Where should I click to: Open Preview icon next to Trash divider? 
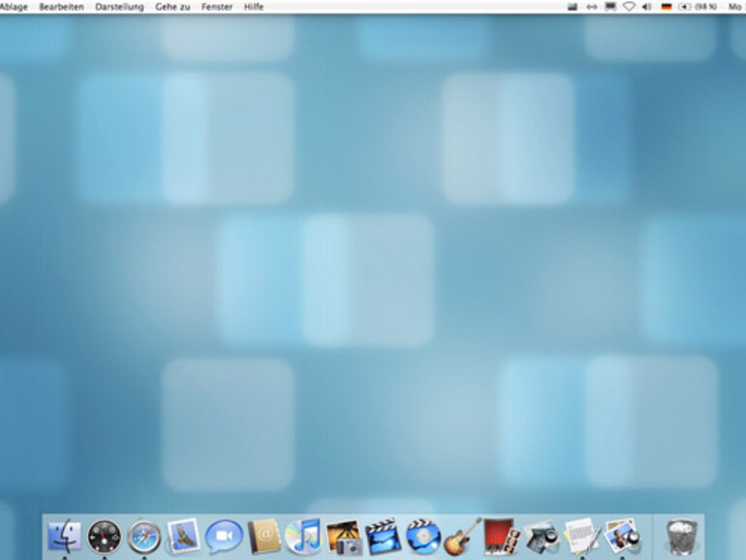[x=621, y=536]
